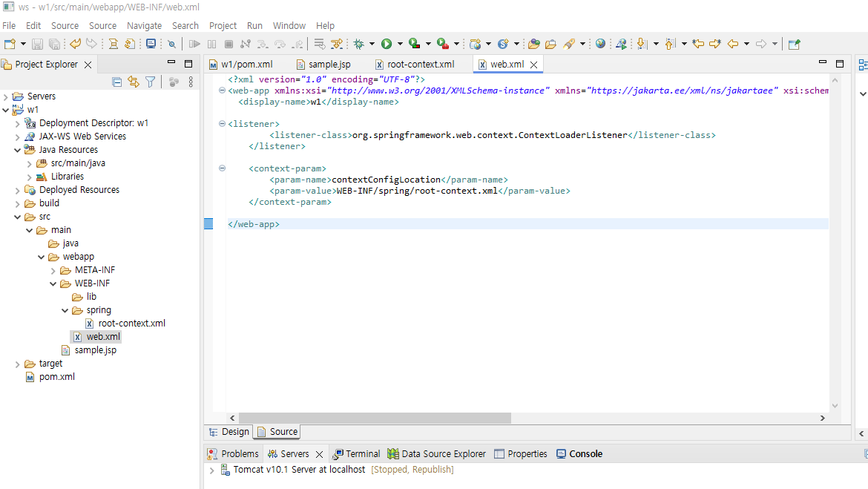This screenshot has height=489, width=868.
Task: Open the Navigate menu
Action: tap(144, 25)
